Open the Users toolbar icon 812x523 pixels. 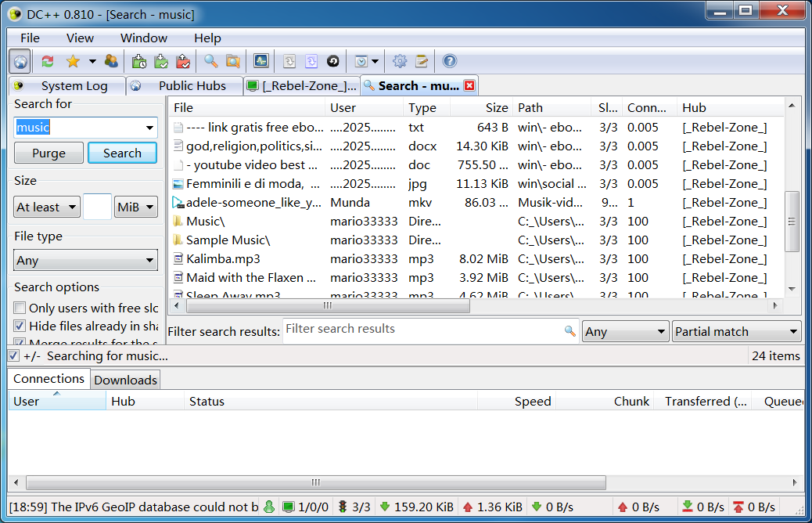pos(111,61)
